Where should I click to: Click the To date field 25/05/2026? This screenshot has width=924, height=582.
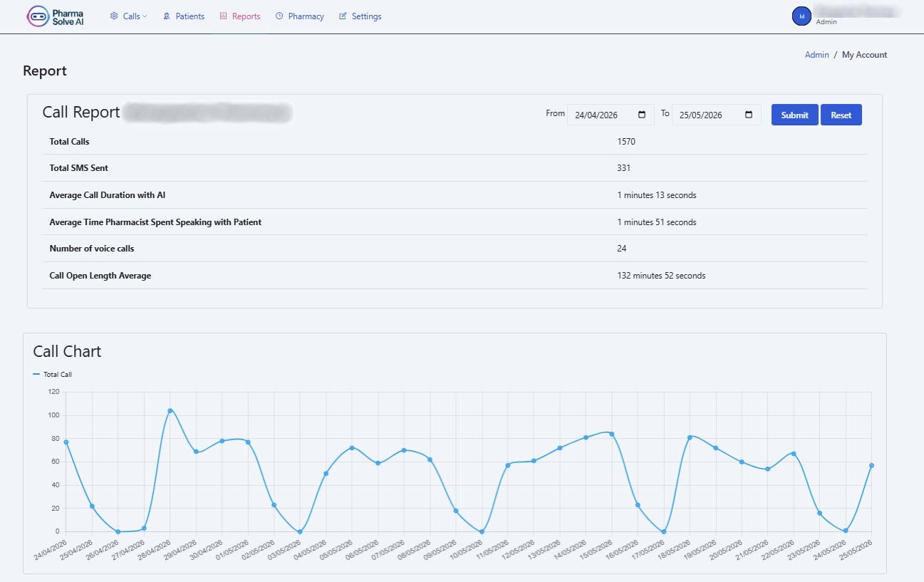(x=717, y=115)
